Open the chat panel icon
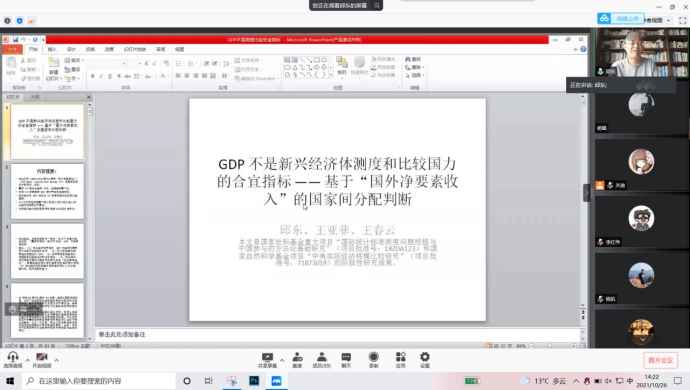 click(x=346, y=360)
